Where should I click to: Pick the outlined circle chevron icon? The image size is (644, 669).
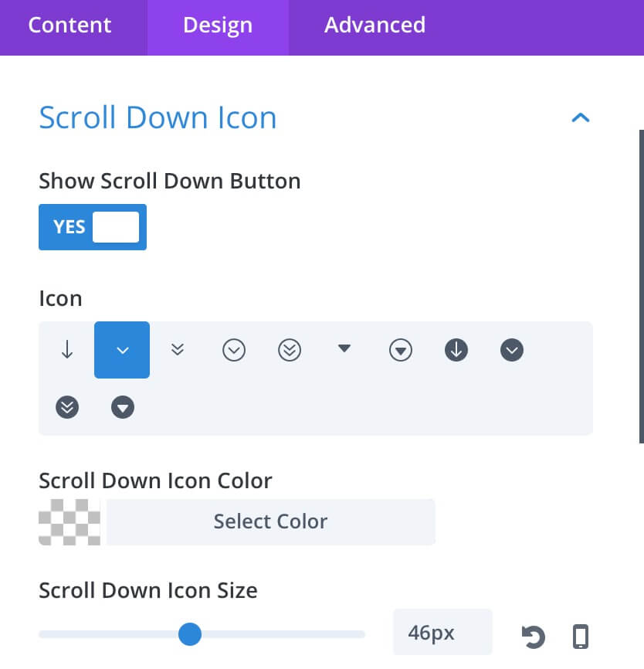coord(234,350)
